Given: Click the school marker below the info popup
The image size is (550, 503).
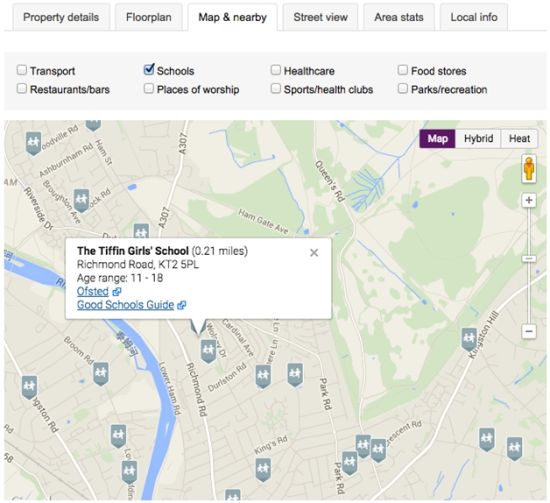Looking at the screenshot, I should (208, 351).
